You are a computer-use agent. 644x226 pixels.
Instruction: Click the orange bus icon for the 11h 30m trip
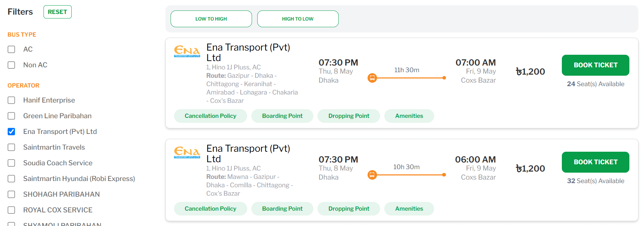[x=372, y=78]
